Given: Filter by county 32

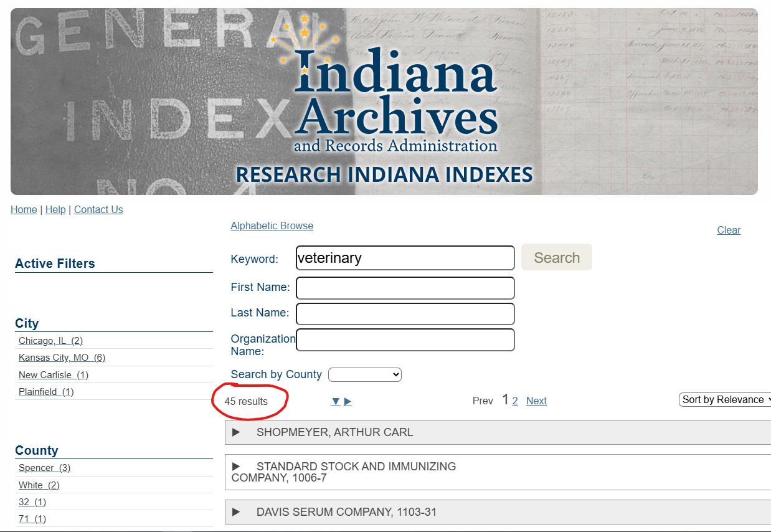Looking at the screenshot, I should [x=32, y=502].
